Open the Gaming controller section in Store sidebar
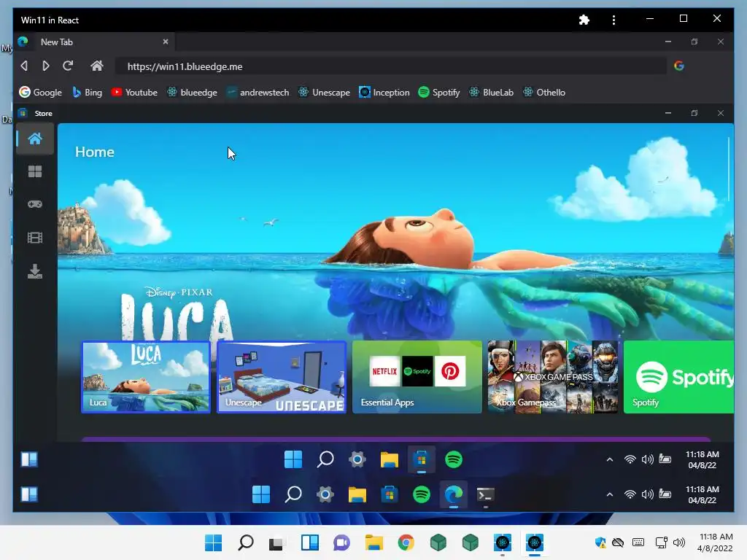The image size is (747, 560). [x=35, y=204]
